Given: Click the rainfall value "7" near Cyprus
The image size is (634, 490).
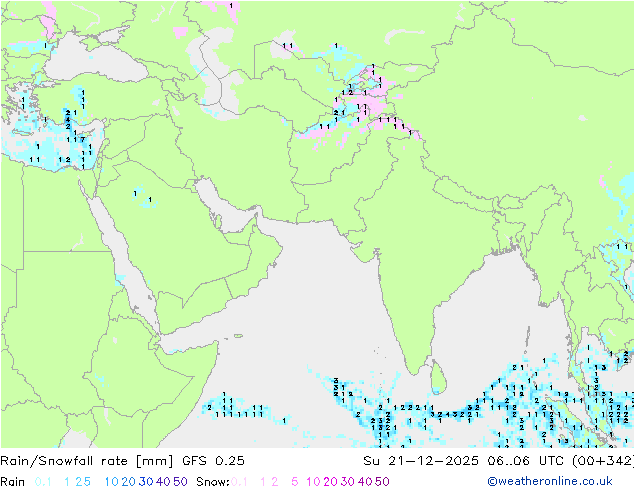Looking at the screenshot, I should [x=82, y=140].
